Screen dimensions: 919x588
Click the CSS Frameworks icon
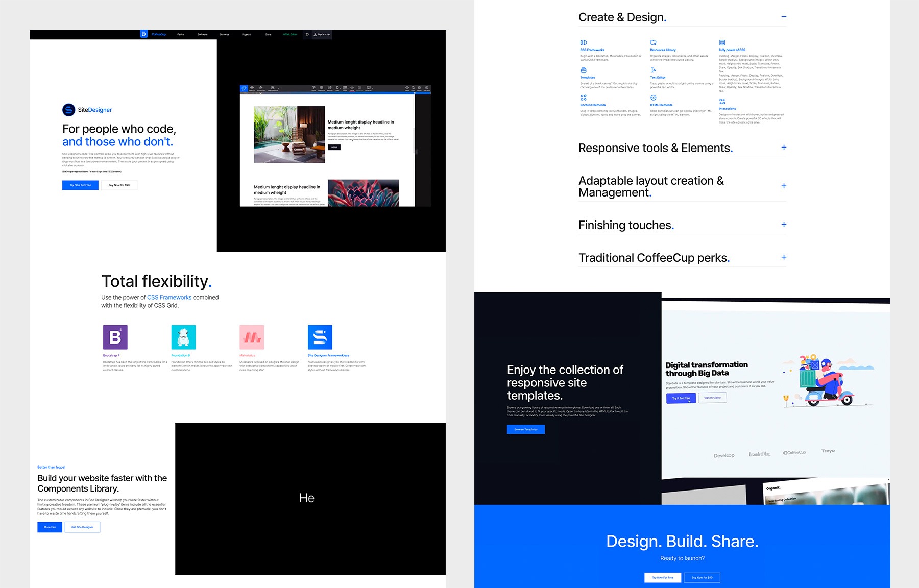pyautogui.click(x=584, y=43)
